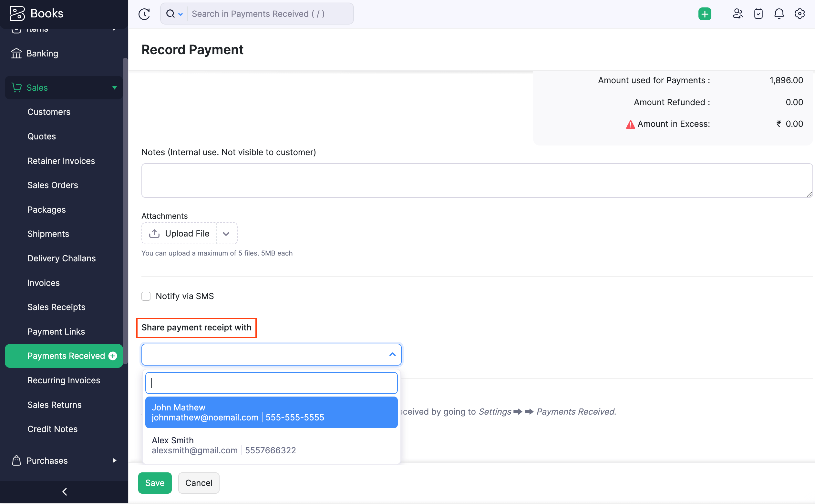Click the notifications bell icon

pos(779,13)
